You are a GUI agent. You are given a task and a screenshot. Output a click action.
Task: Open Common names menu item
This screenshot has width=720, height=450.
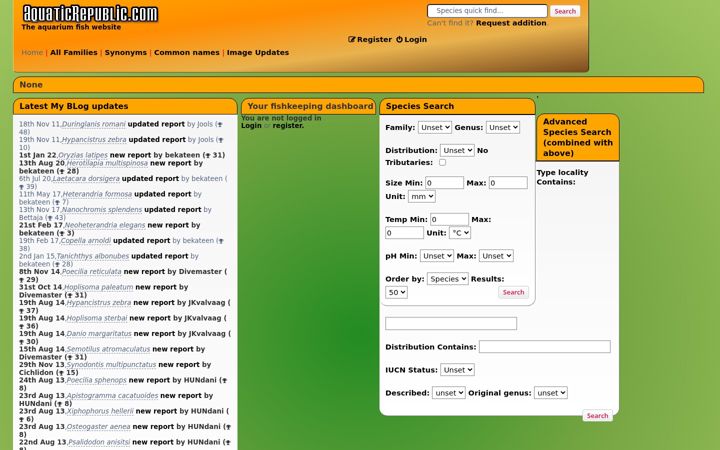(x=187, y=52)
